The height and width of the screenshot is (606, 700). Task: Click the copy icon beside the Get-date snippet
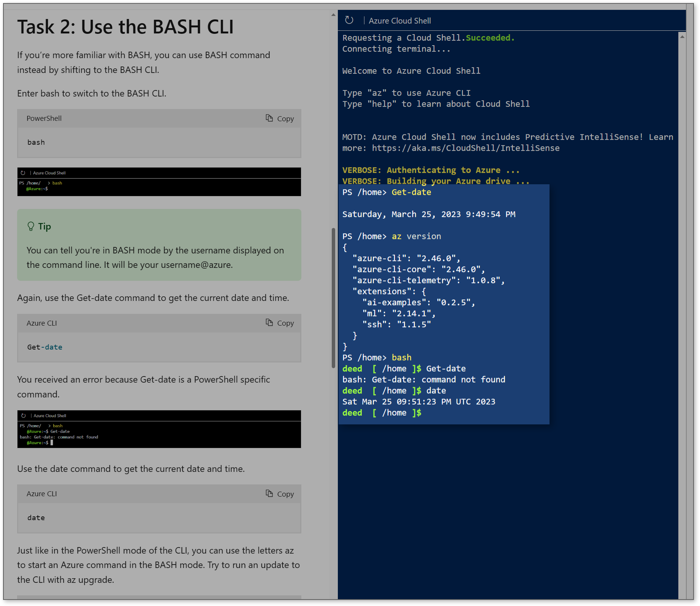coord(269,323)
